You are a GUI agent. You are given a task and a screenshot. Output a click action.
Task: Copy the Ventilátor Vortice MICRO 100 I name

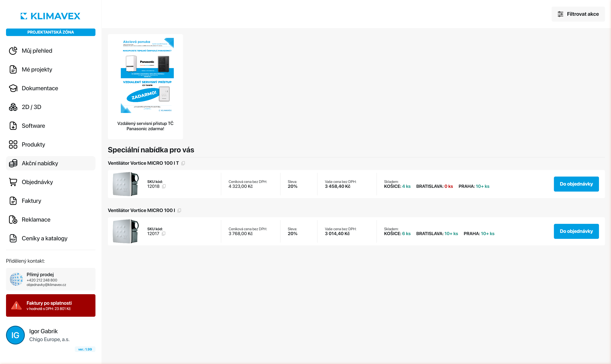click(179, 211)
